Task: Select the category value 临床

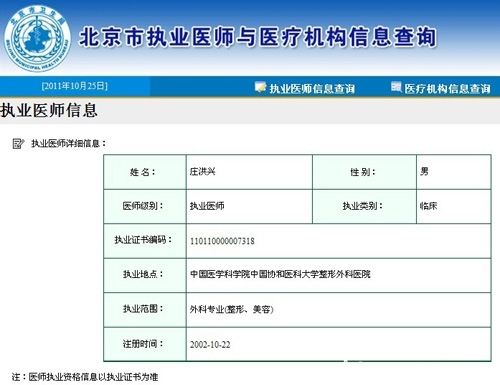Action: [x=428, y=206]
